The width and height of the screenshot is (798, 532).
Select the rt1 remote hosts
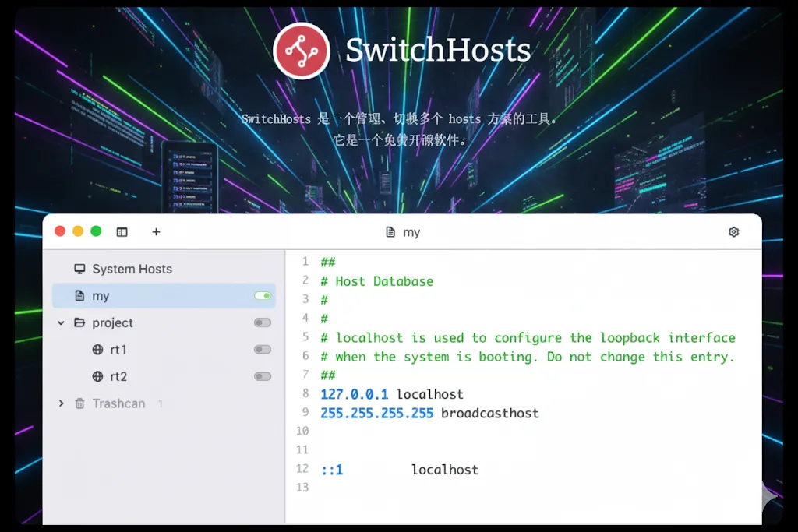[x=164, y=350]
